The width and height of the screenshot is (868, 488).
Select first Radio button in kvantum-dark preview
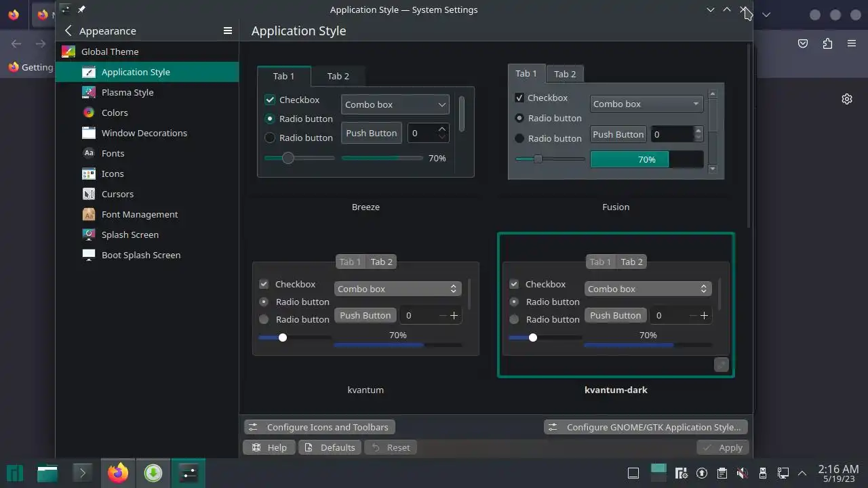click(514, 302)
